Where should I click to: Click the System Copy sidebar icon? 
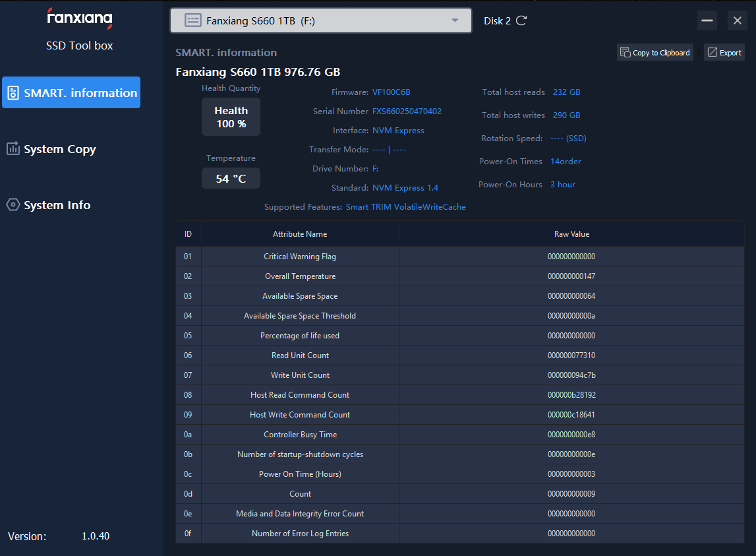[x=13, y=148]
